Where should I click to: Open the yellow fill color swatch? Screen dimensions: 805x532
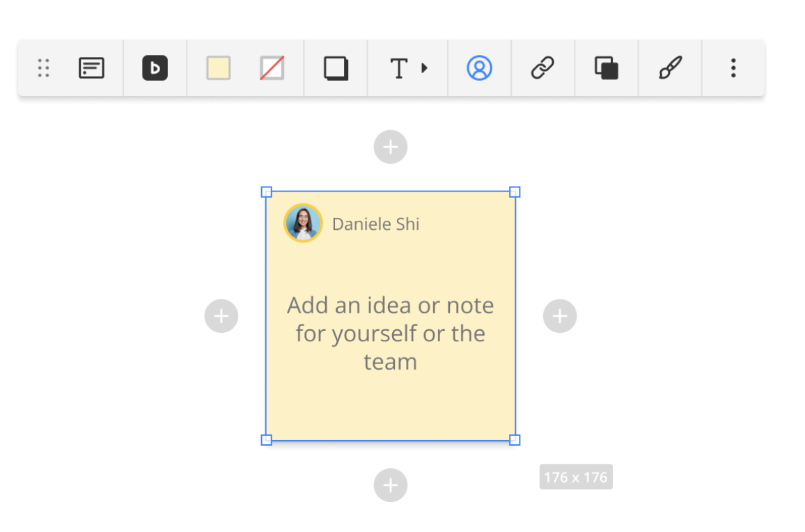219,68
